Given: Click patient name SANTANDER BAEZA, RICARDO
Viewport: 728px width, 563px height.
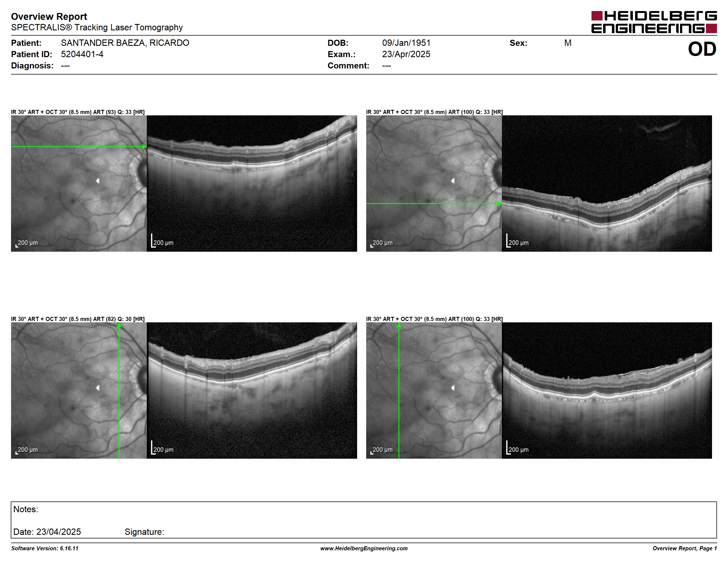Looking at the screenshot, I should [125, 43].
